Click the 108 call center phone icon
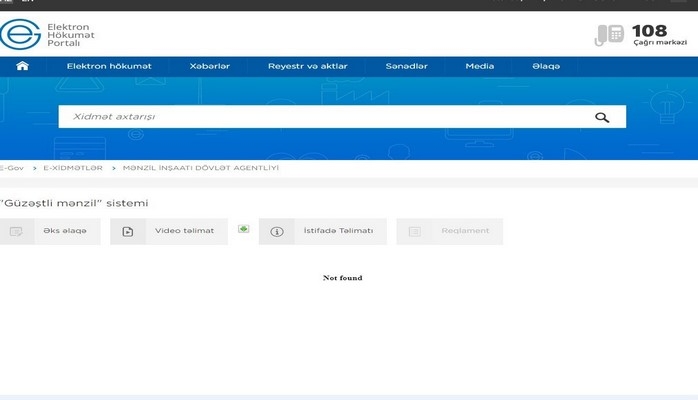Viewport: 698px width, 400px height. [609, 35]
